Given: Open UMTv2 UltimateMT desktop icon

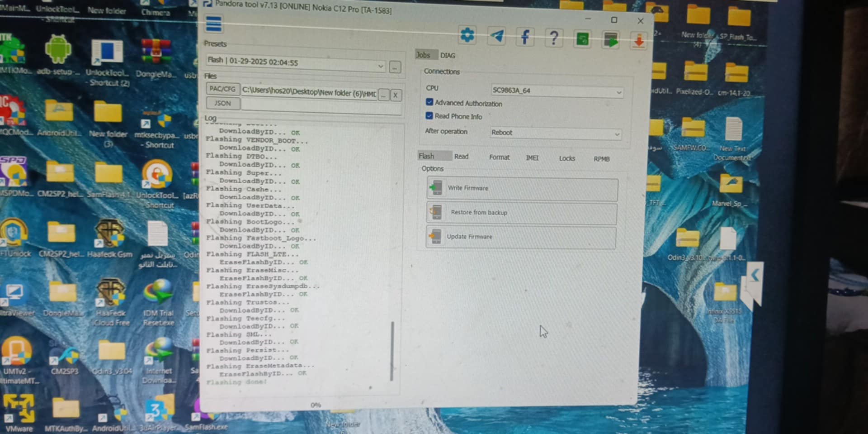Looking at the screenshot, I should click(18, 361).
